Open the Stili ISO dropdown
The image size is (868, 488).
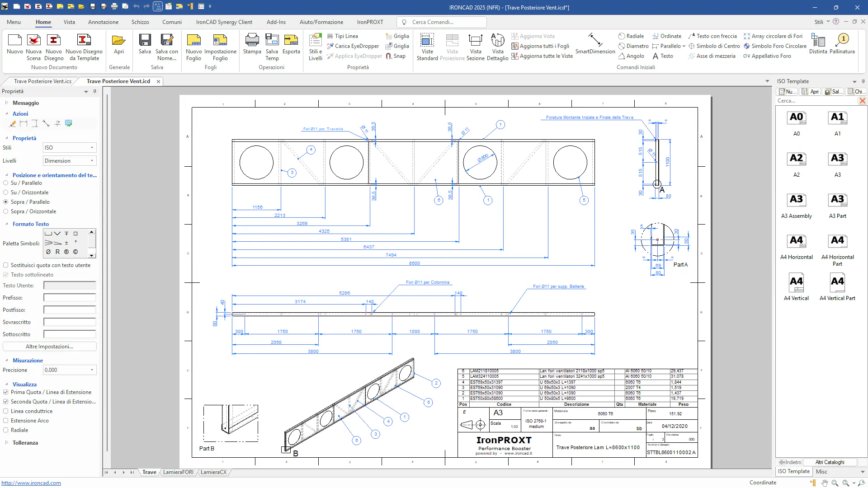click(70, 148)
